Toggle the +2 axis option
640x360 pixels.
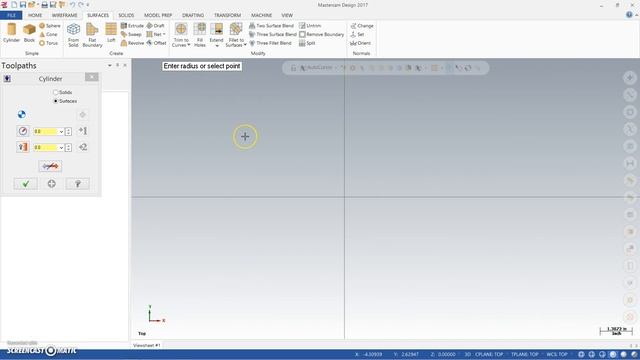click(83, 147)
